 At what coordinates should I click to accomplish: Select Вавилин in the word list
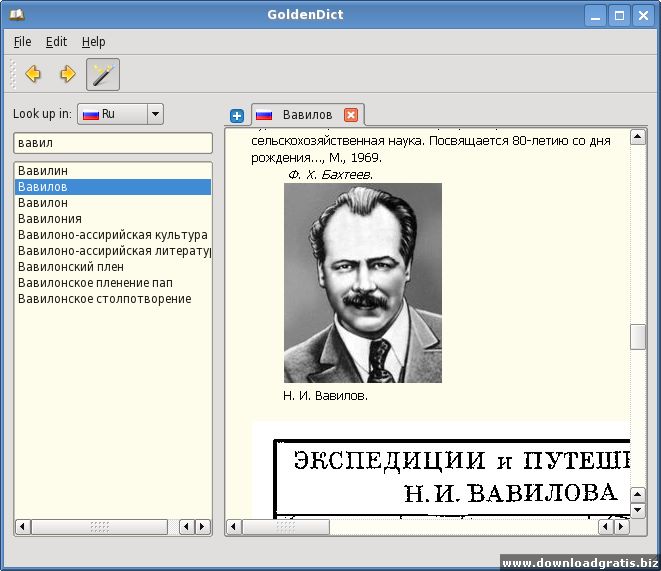[x=113, y=171]
